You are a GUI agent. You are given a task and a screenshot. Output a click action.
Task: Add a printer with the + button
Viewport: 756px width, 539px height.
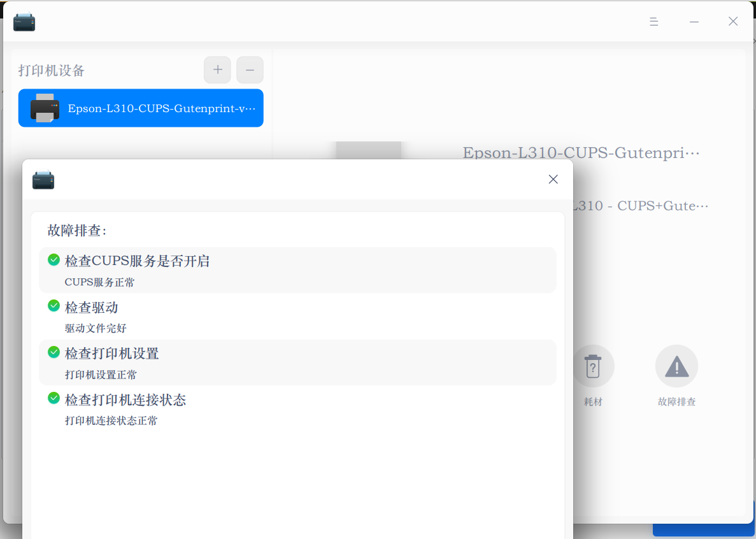[x=217, y=69]
